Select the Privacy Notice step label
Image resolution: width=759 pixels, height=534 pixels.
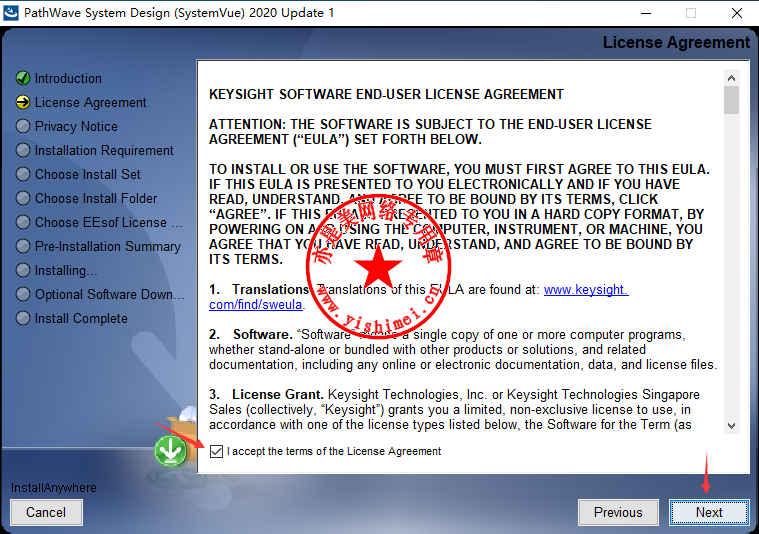point(76,126)
